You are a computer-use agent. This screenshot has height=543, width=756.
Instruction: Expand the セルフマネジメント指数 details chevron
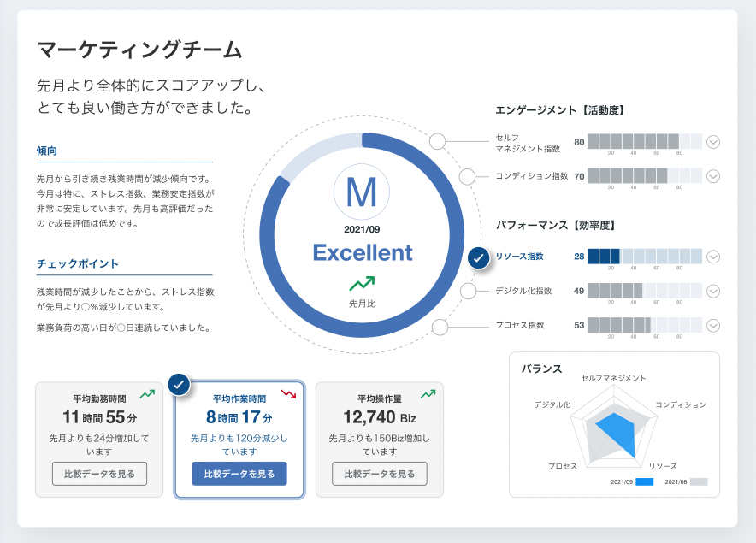click(713, 142)
